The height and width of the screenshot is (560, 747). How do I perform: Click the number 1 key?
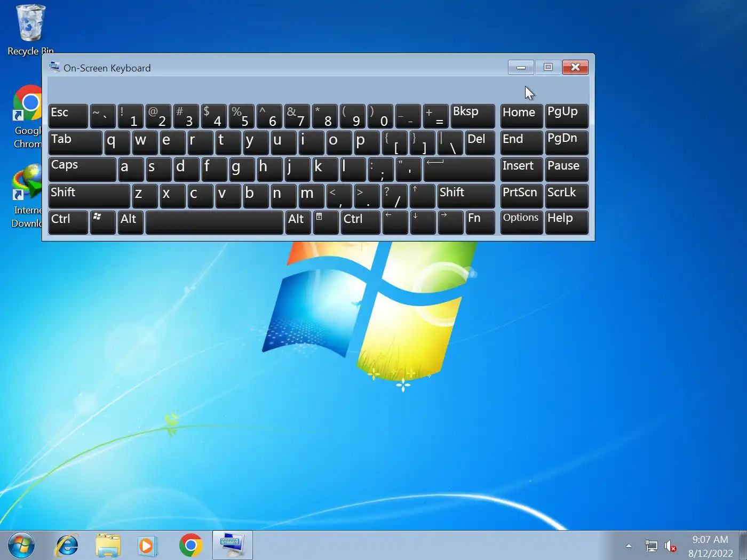(x=130, y=116)
